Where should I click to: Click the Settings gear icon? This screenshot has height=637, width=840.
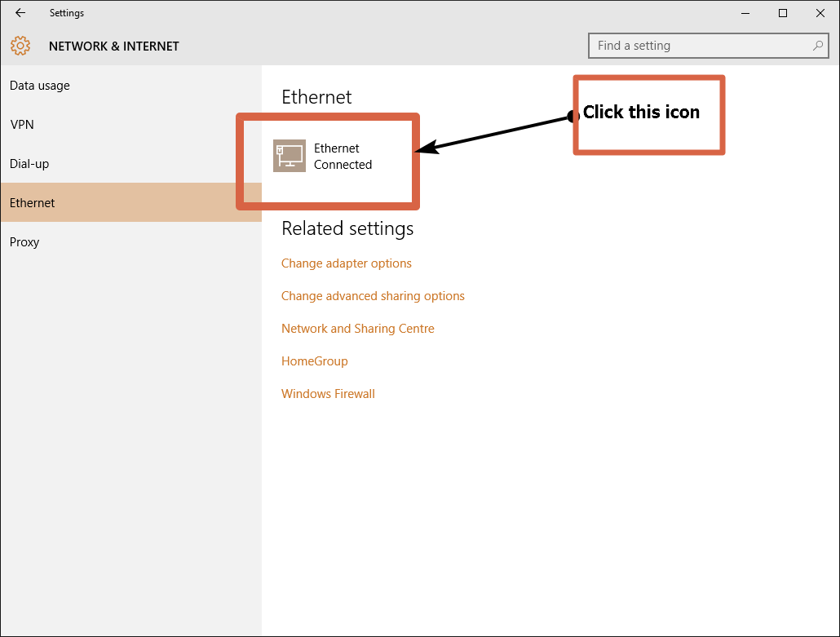pyautogui.click(x=20, y=46)
